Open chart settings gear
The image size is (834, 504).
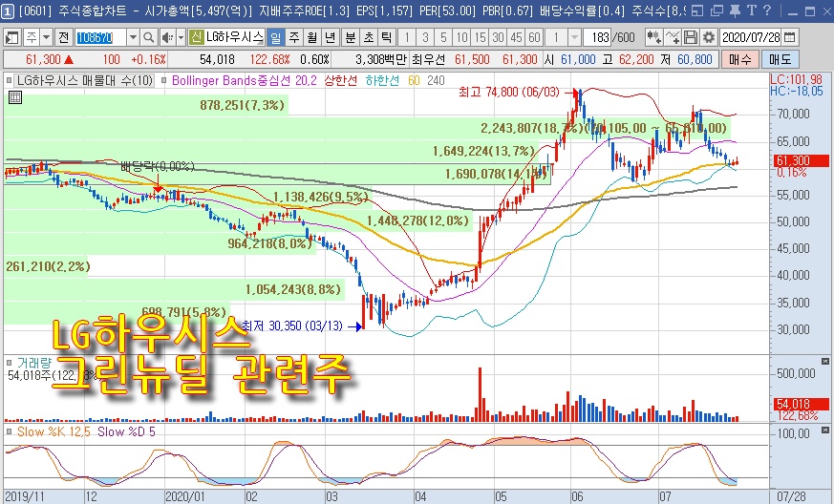point(709,38)
